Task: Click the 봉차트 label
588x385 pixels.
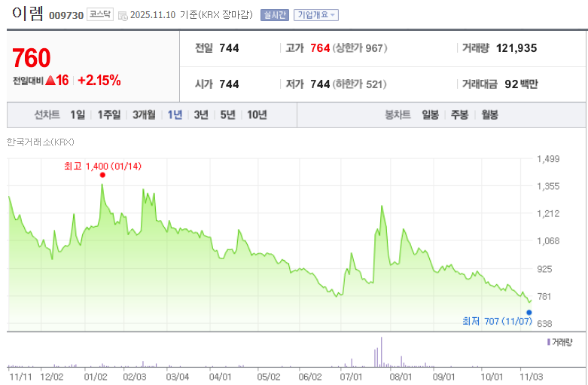Action: [x=398, y=115]
